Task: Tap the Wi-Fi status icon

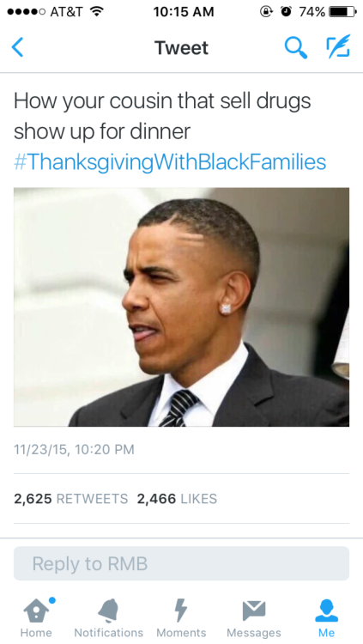Action: tap(96, 11)
